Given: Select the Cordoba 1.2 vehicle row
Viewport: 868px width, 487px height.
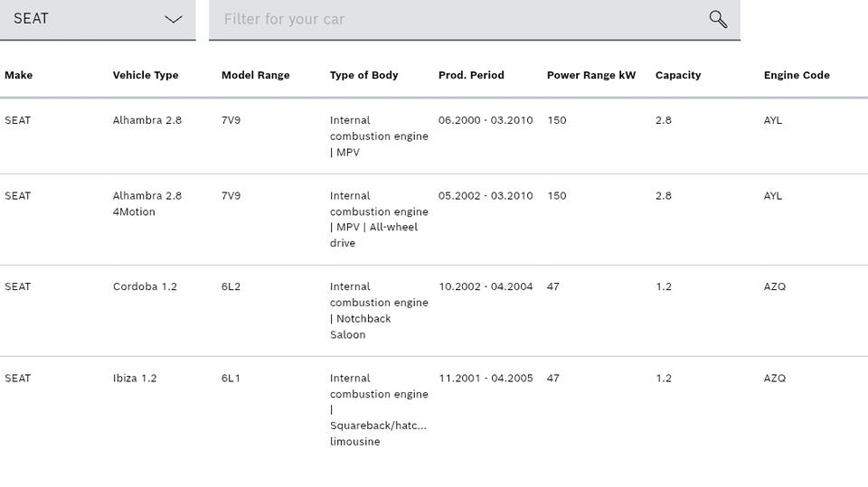Looking at the screenshot, I should [145, 286].
